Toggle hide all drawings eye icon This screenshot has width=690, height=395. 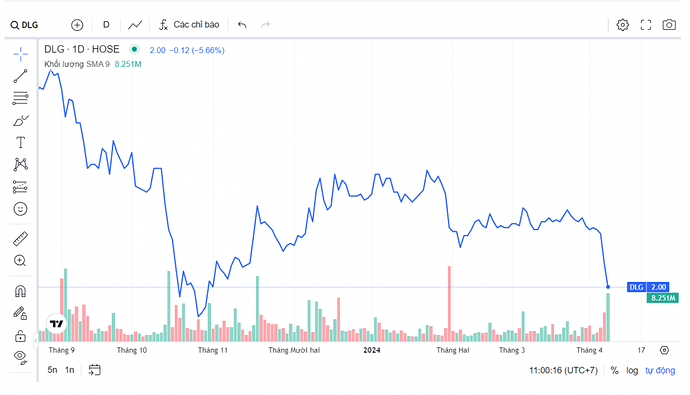20,357
